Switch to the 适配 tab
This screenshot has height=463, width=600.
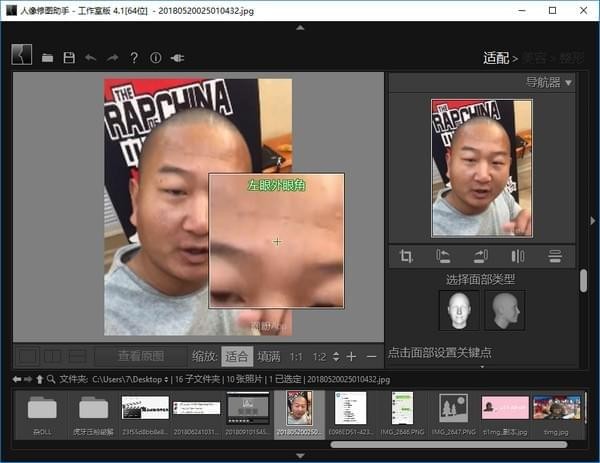click(496, 58)
